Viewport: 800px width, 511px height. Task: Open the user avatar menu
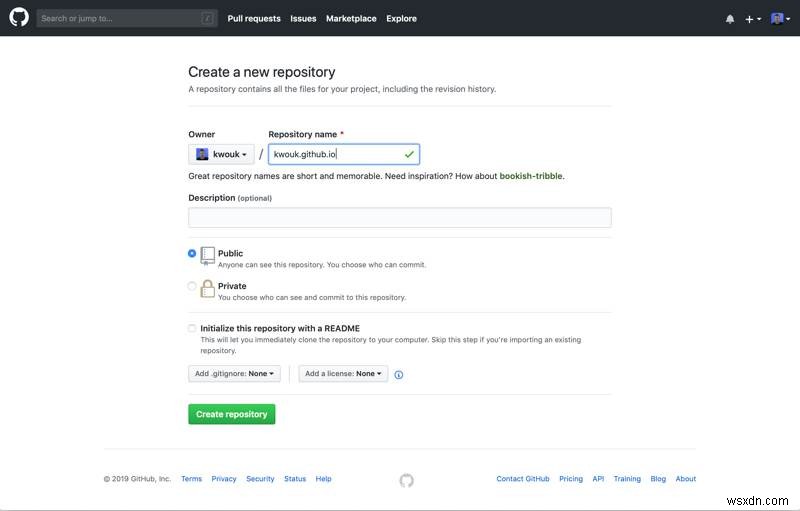click(x=781, y=19)
